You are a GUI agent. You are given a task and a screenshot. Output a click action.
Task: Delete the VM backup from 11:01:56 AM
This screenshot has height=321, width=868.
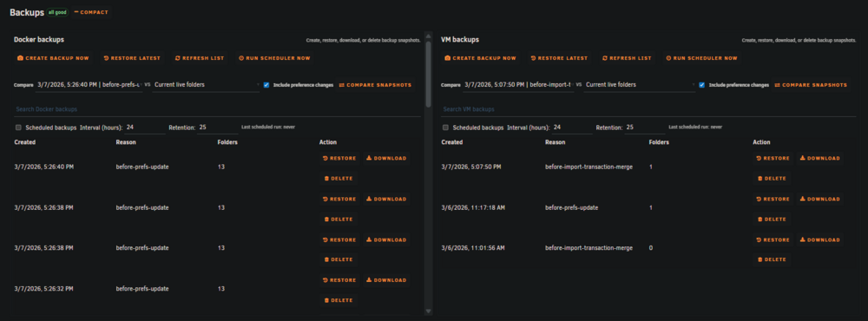point(772,259)
